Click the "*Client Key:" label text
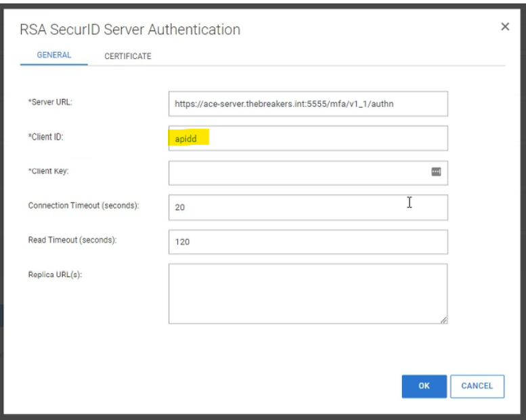This screenshot has height=420, width=526. pyautogui.click(x=48, y=171)
